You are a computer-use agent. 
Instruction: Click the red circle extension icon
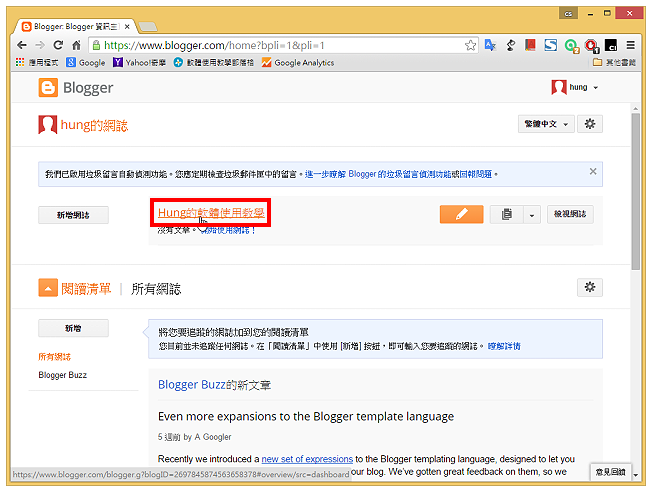pos(591,46)
